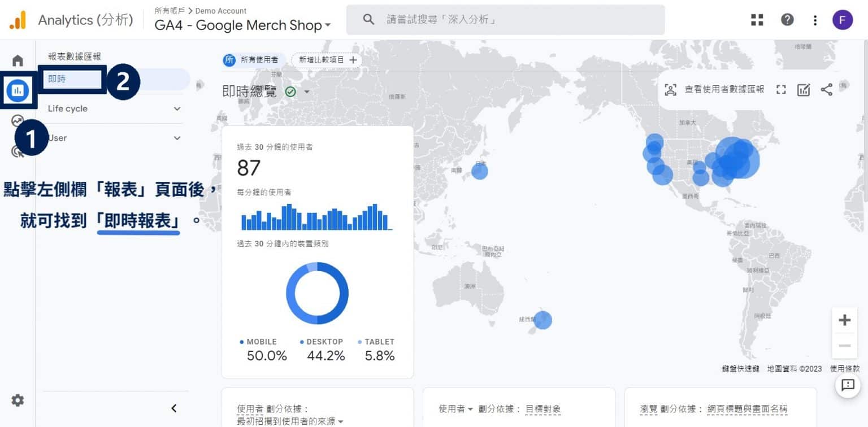Click the Google Analytics logo
The width and height of the screenshot is (868, 427).
point(18,20)
